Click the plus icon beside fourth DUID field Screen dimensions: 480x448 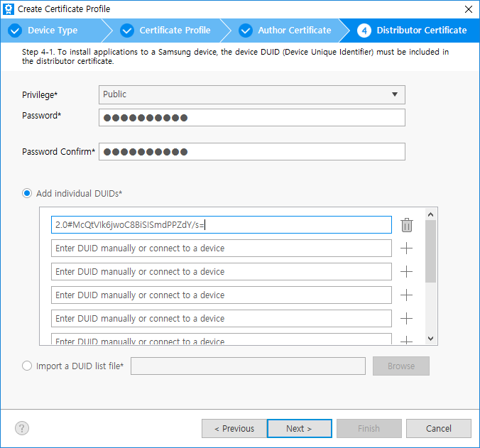[x=407, y=295]
